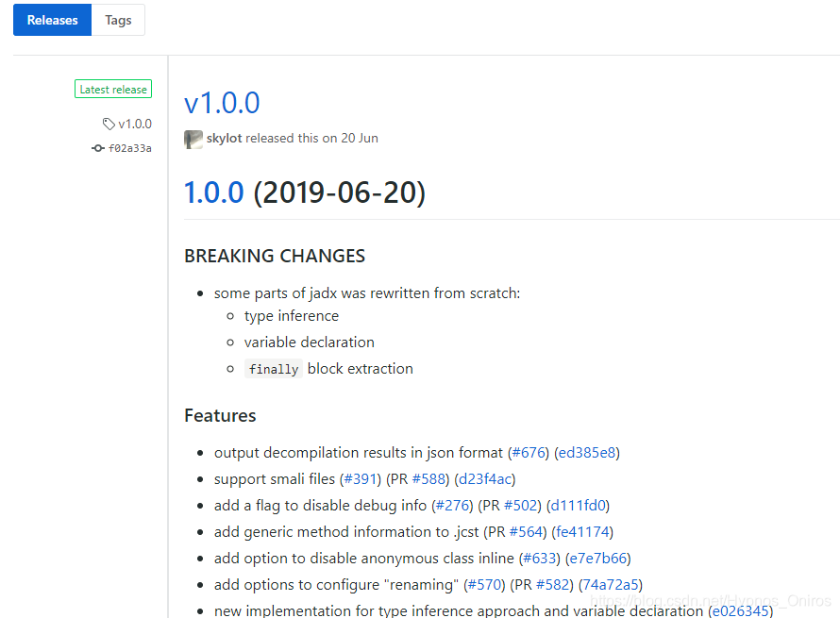840x618 pixels.
Task: Click the commit icon next to f02a33a
Action: (97, 148)
